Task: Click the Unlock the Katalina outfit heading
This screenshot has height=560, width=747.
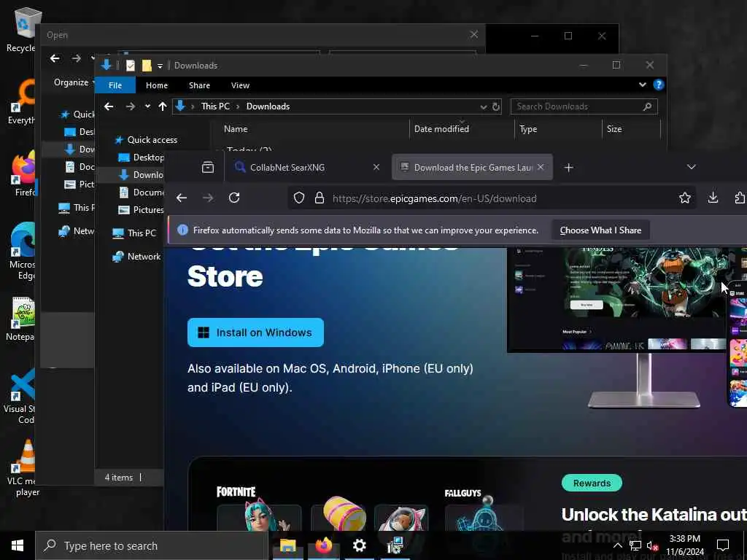Action: point(654,515)
